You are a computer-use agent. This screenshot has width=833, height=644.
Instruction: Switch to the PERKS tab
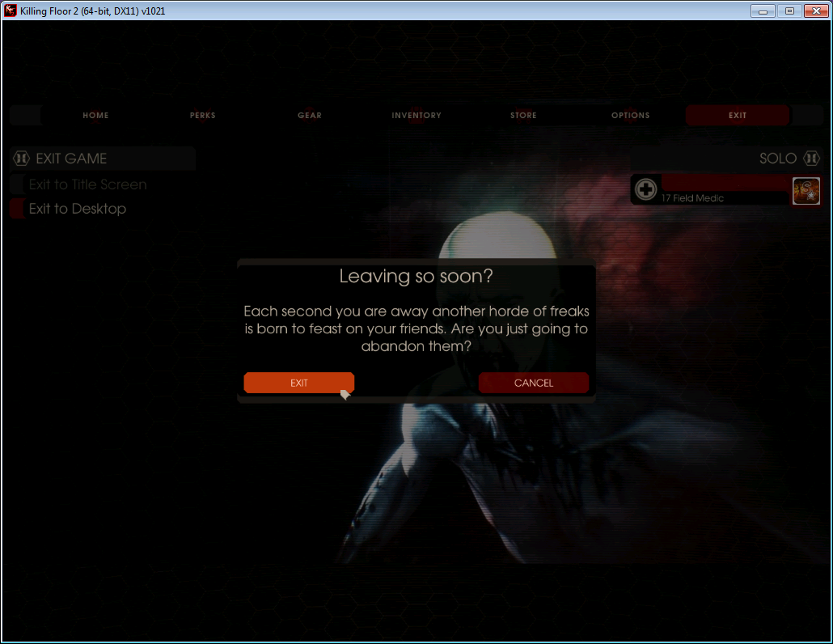203,116
